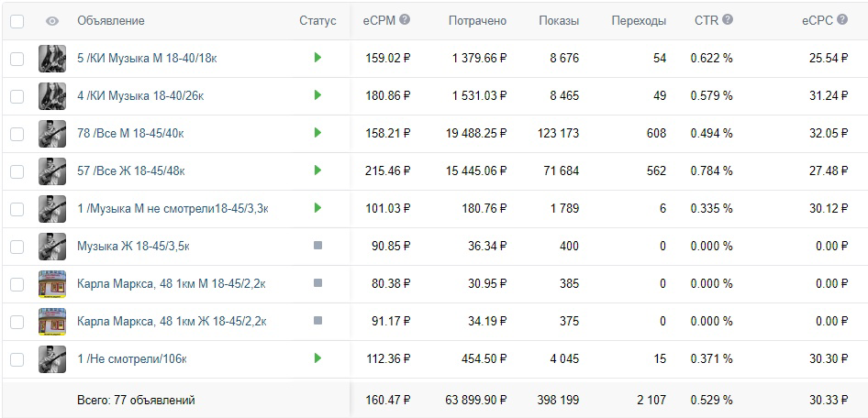
Task: Check the box for Карла Маркса Ж ad
Action: point(17,322)
